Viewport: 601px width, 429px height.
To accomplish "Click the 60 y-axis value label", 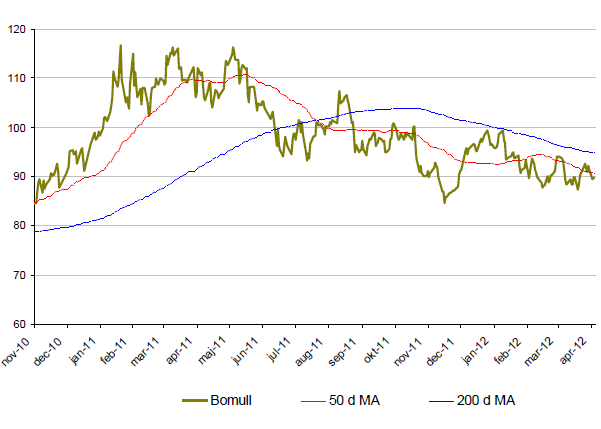I will point(21,325).
